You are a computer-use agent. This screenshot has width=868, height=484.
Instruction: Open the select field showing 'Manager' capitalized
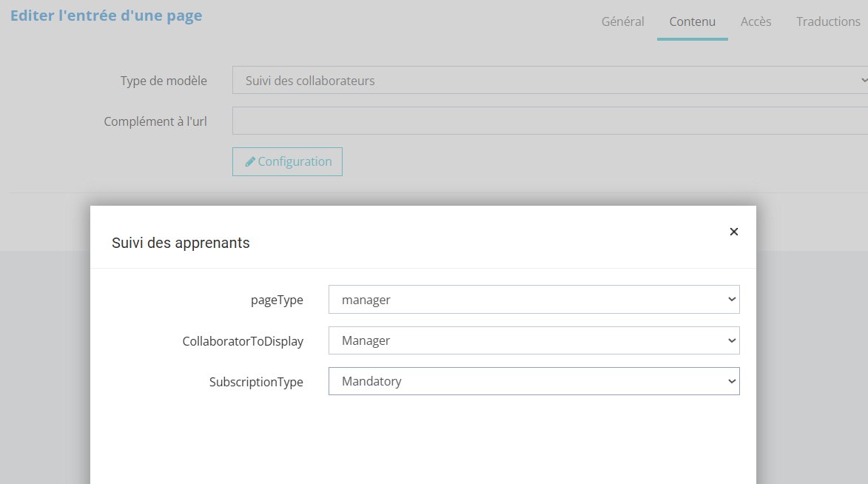533,340
